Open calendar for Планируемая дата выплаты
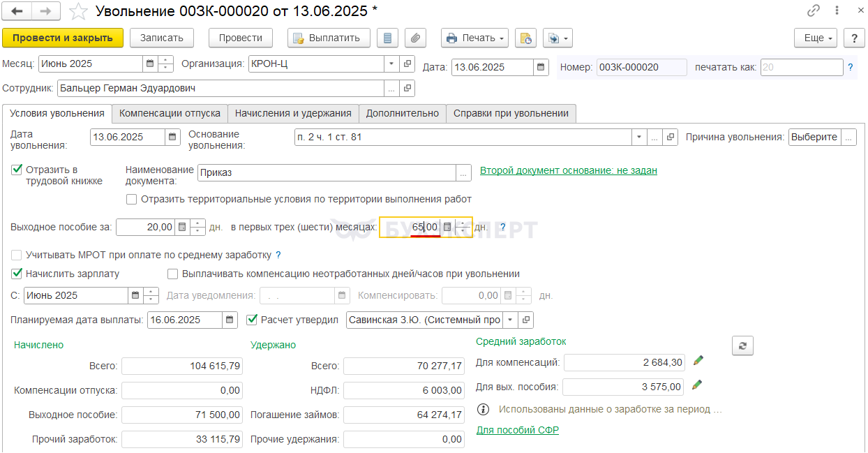Image resolution: width=868 pixels, height=453 pixels. coord(230,320)
